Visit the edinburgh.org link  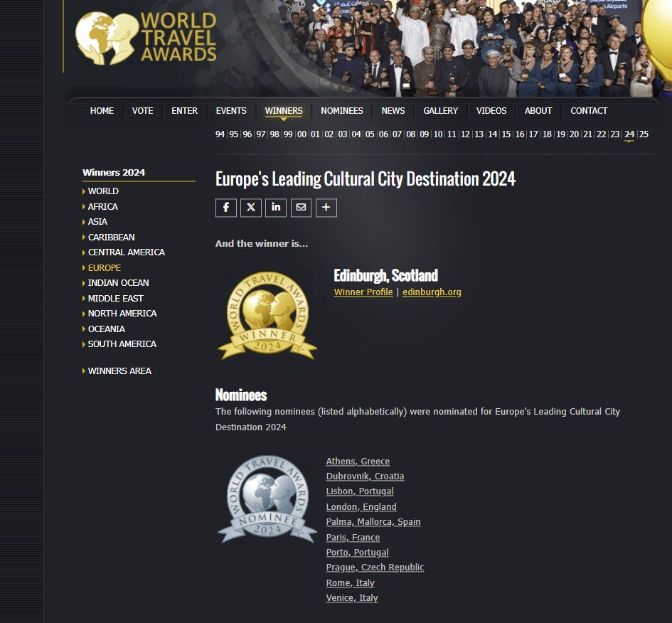(432, 292)
